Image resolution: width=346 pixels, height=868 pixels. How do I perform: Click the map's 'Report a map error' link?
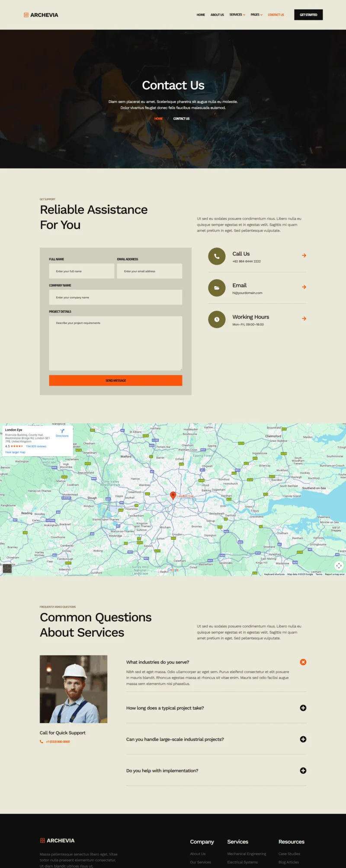[x=335, y=574]
